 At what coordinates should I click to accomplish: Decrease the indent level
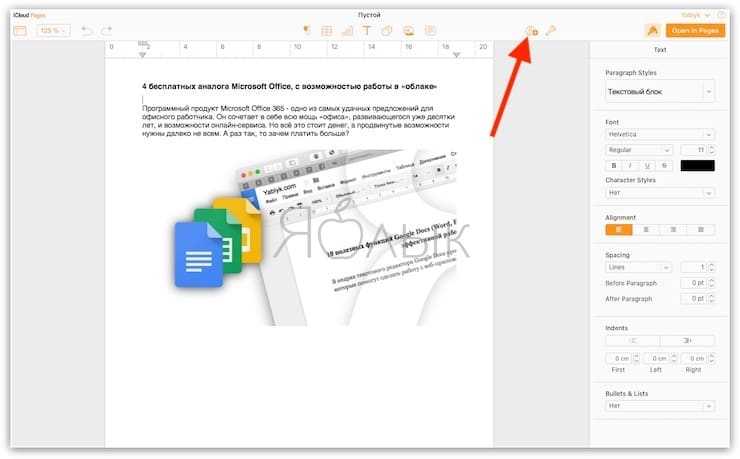[x=632, y=341]
